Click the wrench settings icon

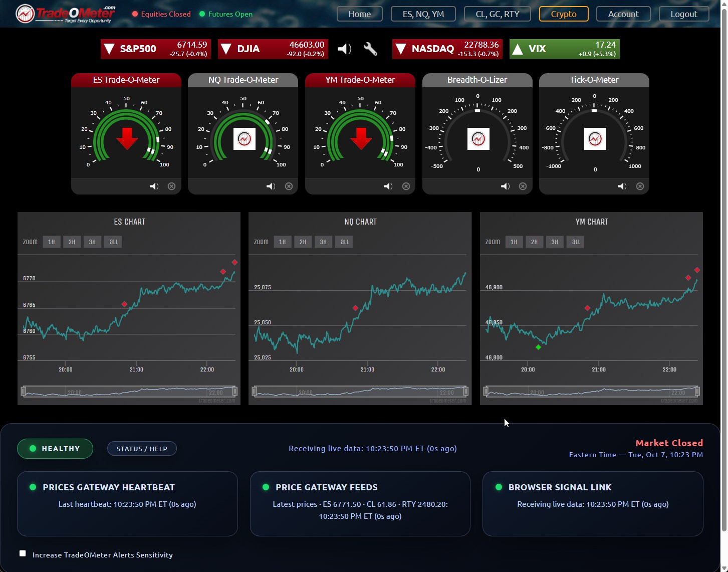[370, 49]
